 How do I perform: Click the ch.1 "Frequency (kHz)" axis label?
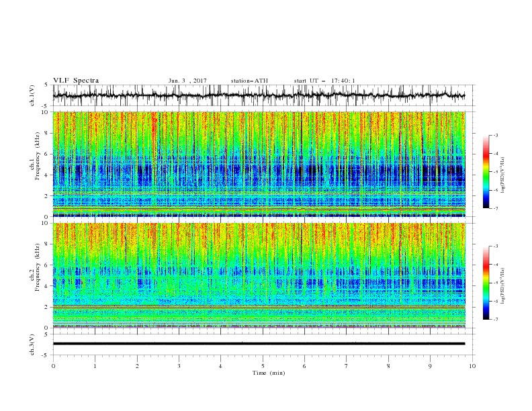click(x=38, y=156)
